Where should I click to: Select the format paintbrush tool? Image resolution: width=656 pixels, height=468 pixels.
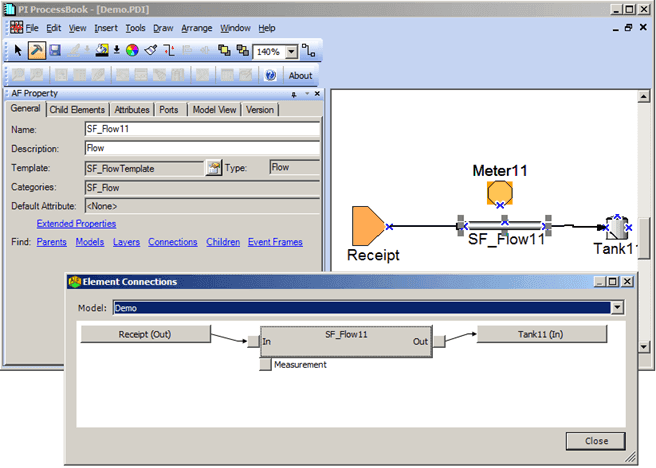(x=151, y=51)
